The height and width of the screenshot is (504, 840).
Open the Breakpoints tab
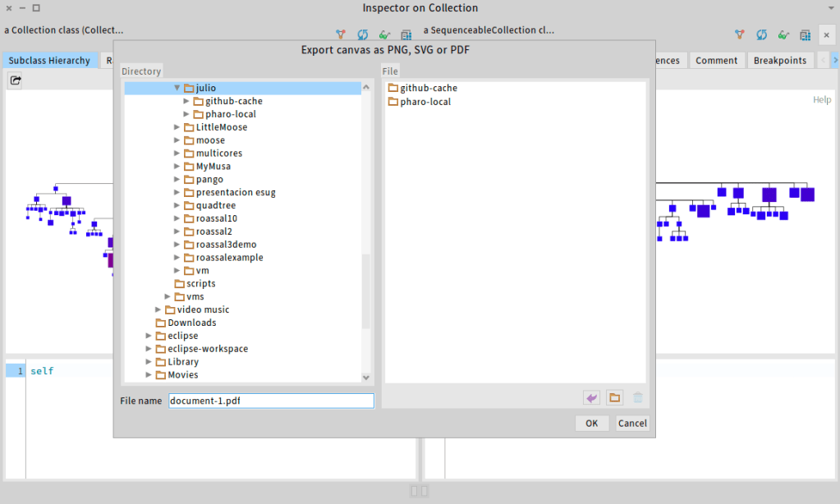click(x=780, y=61)
